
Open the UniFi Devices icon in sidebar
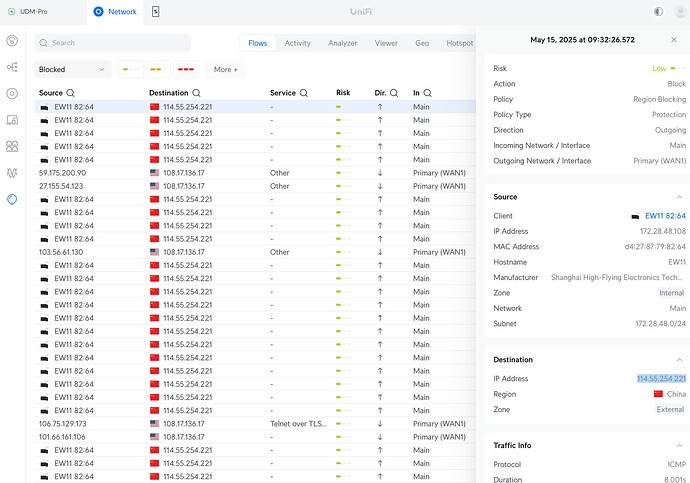[12, 93]
